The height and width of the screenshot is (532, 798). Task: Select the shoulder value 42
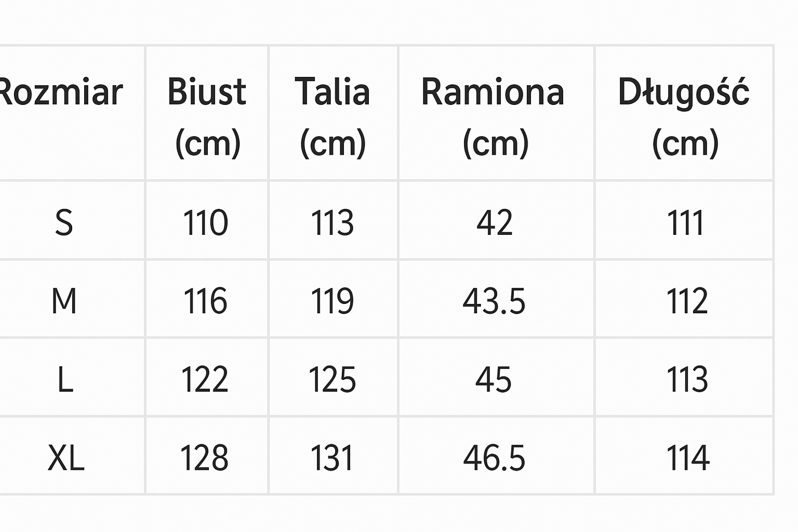[494, 222]
